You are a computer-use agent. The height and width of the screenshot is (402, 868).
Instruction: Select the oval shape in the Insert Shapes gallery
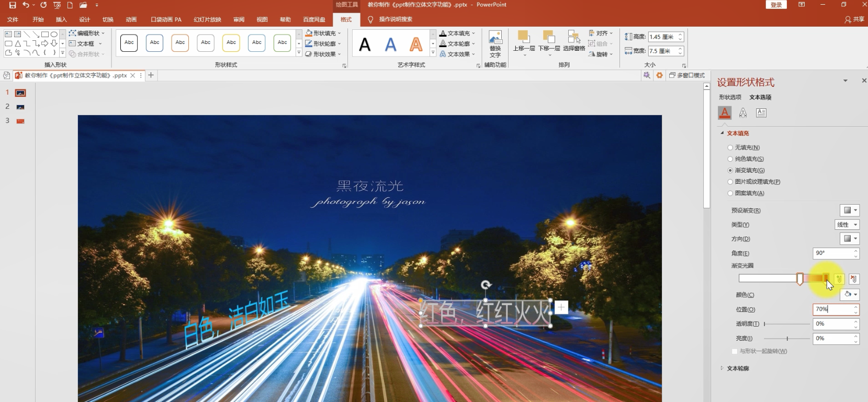tap(54, 35)
